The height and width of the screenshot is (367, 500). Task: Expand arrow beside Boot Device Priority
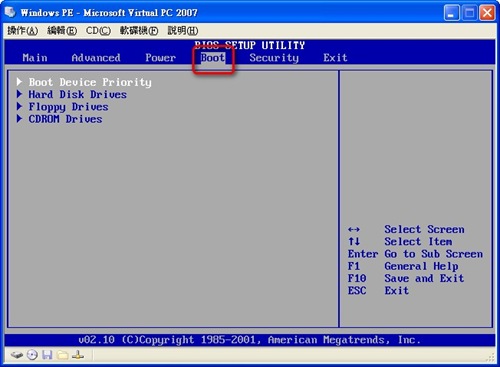19,82
